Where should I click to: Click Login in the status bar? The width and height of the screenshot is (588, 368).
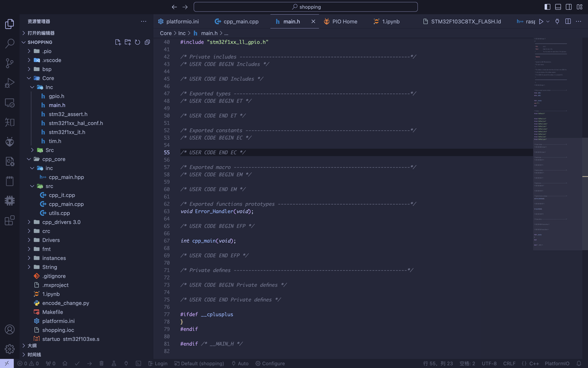coord(157,364)
